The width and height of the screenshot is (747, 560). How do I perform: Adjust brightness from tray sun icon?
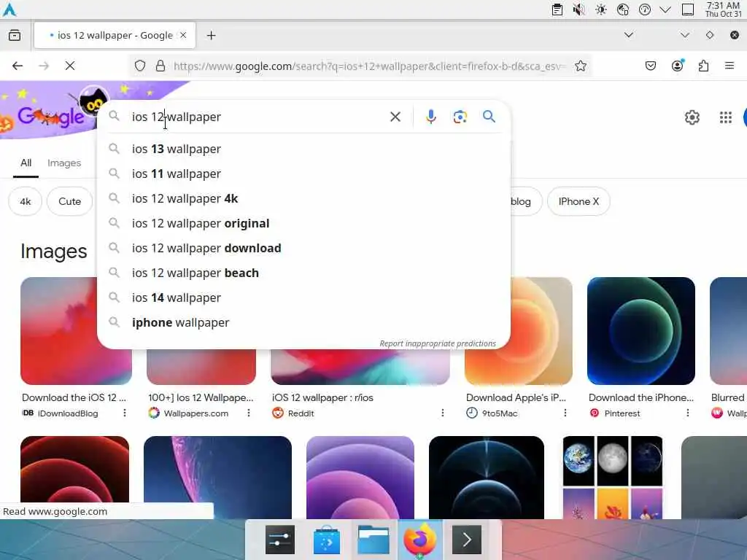[x=601, y=9]
